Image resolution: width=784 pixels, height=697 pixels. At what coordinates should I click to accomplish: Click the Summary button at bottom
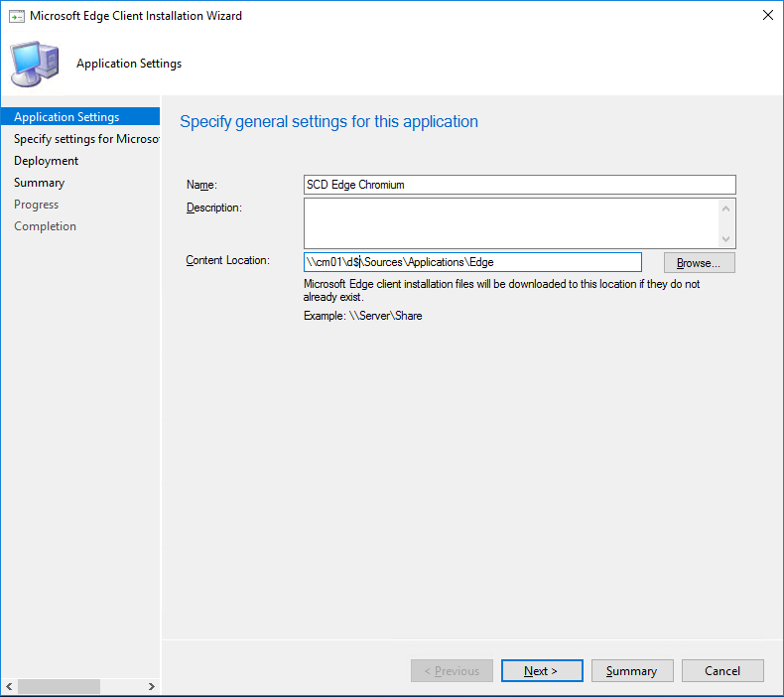632,670
